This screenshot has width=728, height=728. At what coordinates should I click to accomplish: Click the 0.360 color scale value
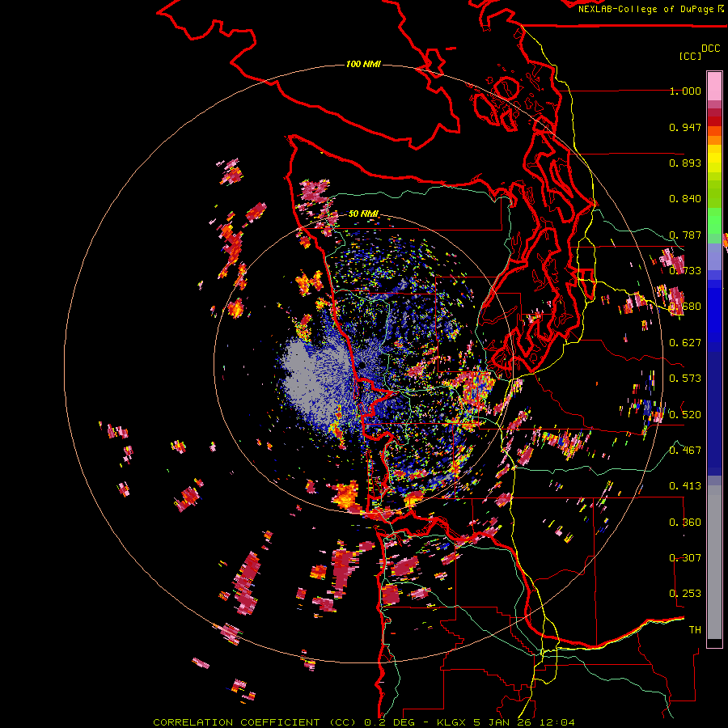(x=685, y=523)
